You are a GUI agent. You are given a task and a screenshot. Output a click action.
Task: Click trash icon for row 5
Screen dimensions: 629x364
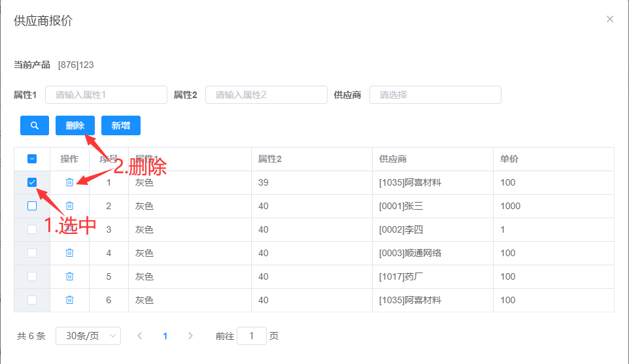coord(69,276)
